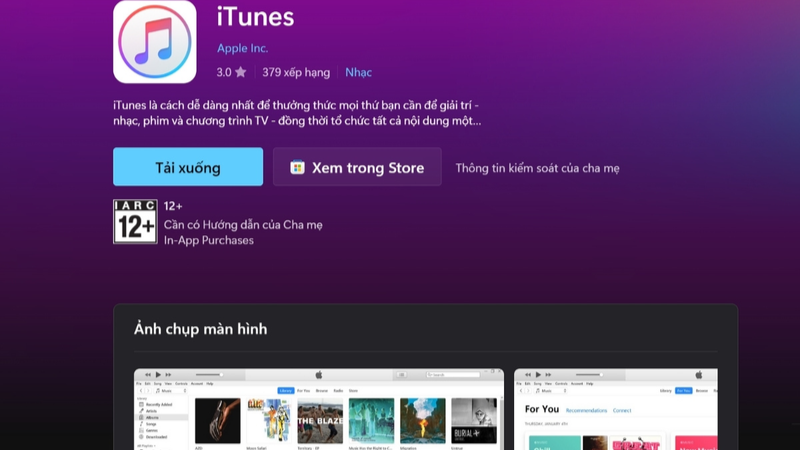Click the iTunes description paragraph
Image resolution: width=800 pixels, height=450 pixels.
297,113
